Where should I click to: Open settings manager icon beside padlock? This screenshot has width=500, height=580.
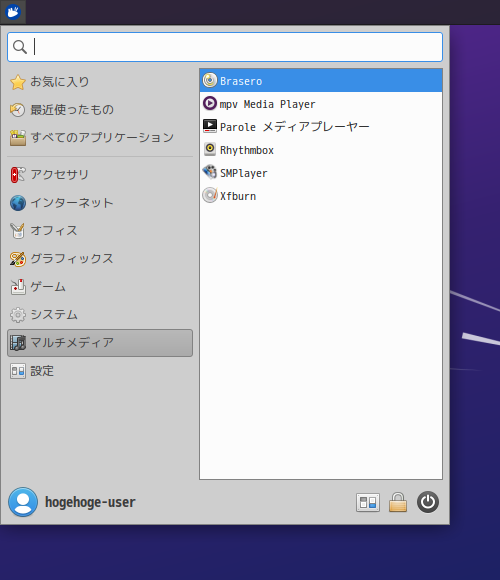[x=368, y=502]
